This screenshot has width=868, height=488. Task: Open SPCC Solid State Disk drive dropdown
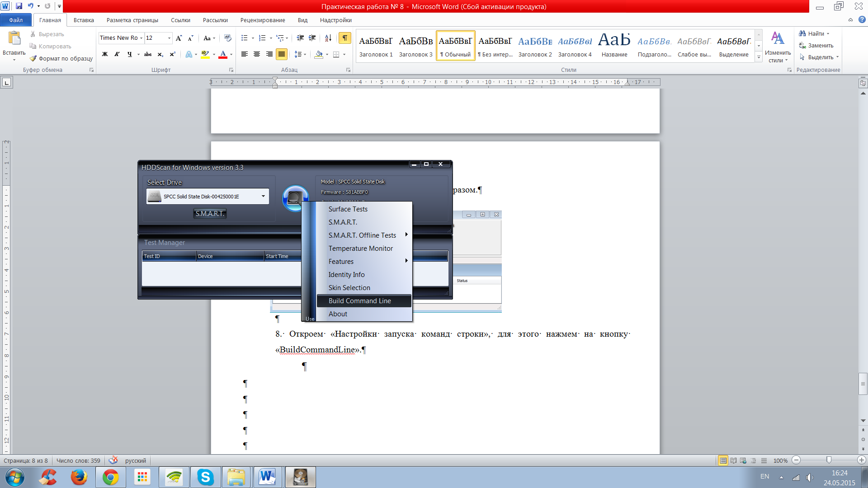click(263, 196)
